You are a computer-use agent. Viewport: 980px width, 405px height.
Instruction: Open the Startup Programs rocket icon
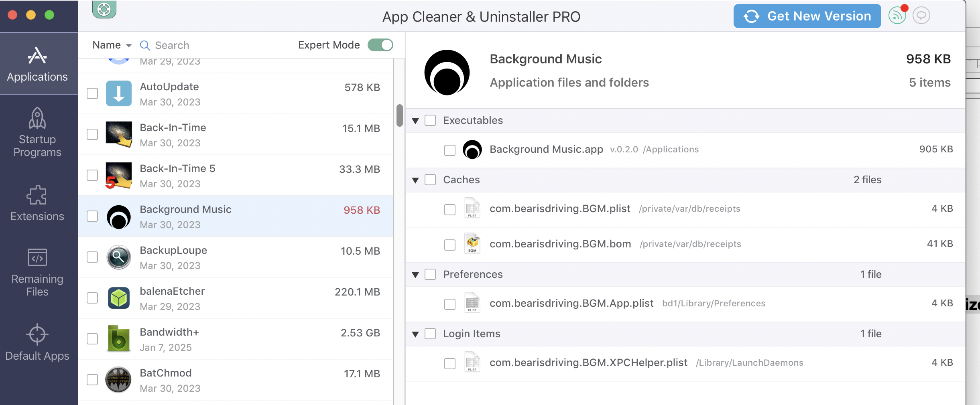[37, 118]
